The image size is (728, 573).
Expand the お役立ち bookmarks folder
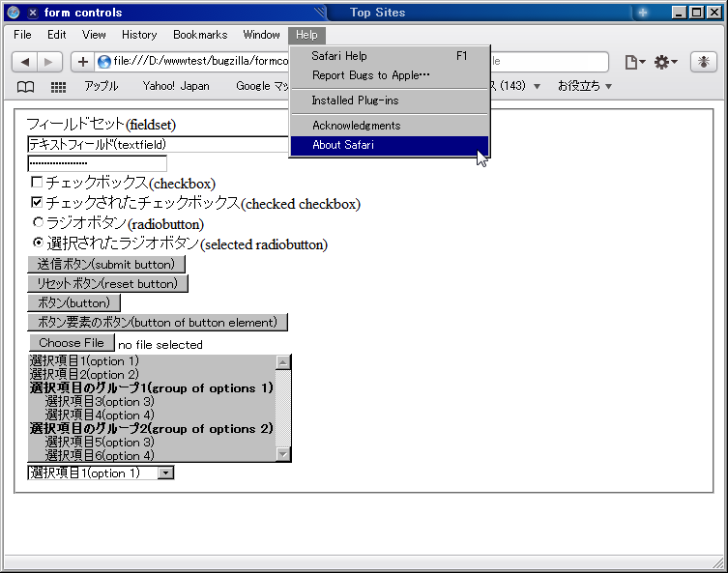click(x=585, y=86)
